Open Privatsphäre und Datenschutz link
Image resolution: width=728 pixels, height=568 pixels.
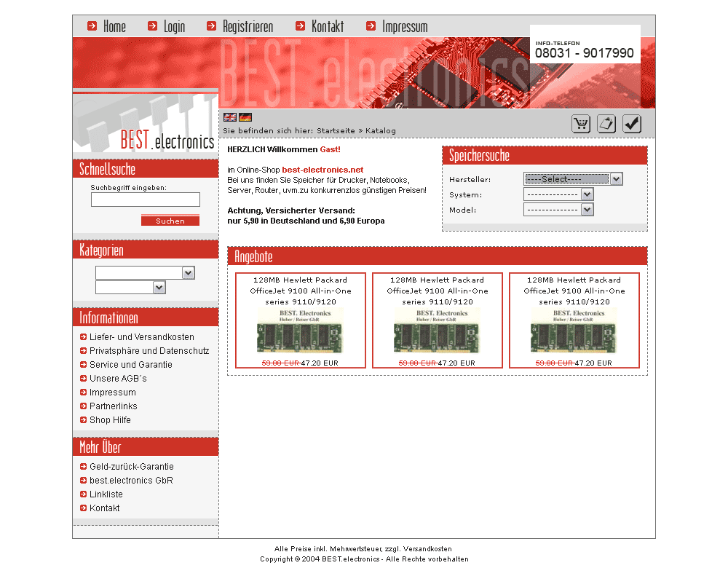(149, 351)
